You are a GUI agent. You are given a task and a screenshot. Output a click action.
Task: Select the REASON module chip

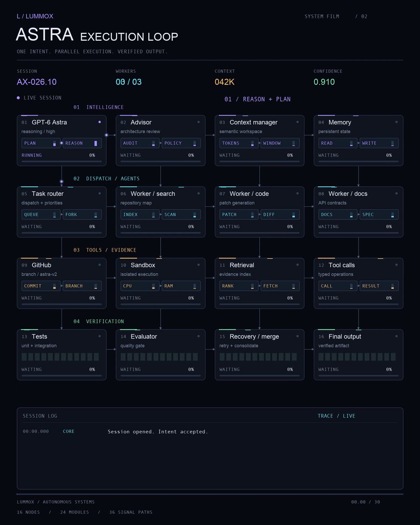pyautogui.click(x=82, y=143)
